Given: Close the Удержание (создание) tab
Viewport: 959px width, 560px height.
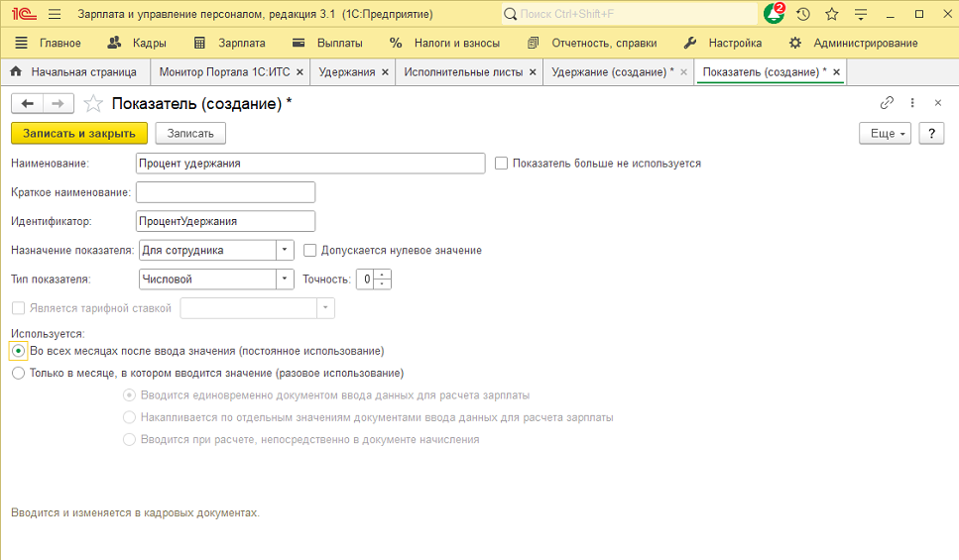Looking at the screenshot, I should [683, 72].
